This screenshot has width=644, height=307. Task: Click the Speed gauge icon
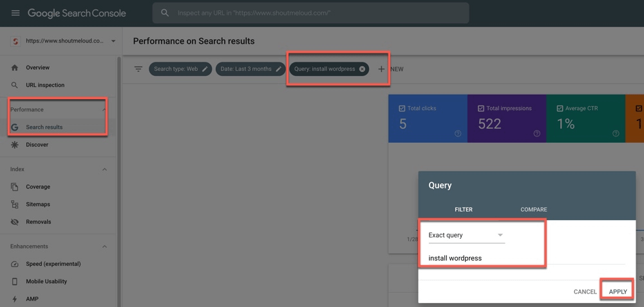coord(15,264)
